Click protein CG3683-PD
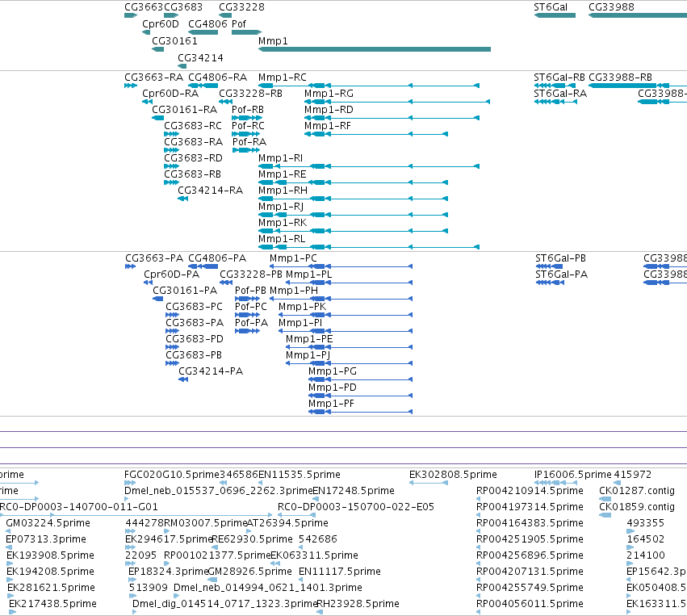The image size is (687, 616). pyautogui.click(x=194, y=338)
